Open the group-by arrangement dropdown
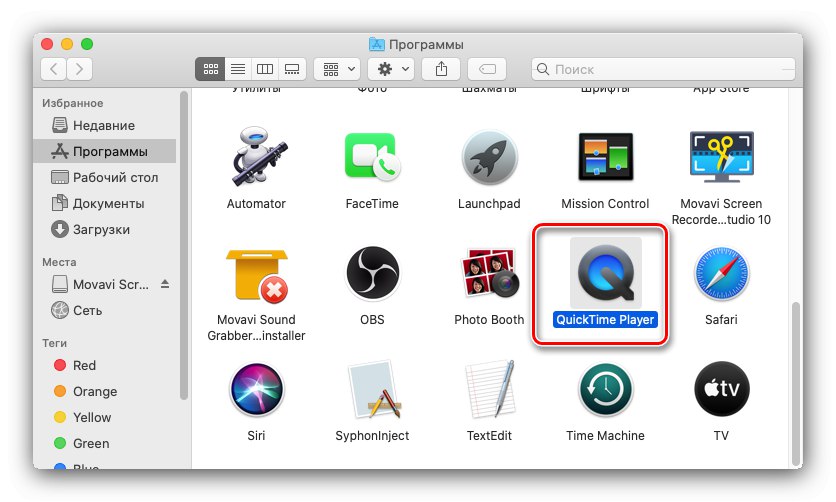 [337, 69]
